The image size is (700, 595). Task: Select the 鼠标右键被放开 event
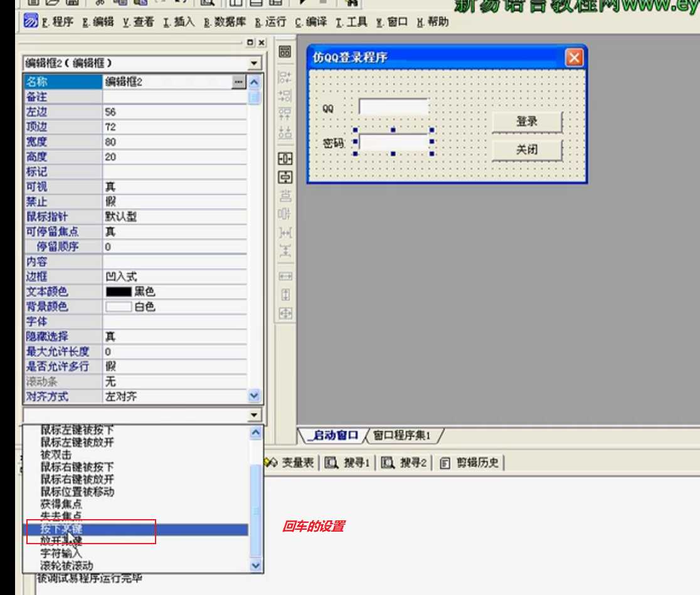pyautogui.click(x=77, y=480)
